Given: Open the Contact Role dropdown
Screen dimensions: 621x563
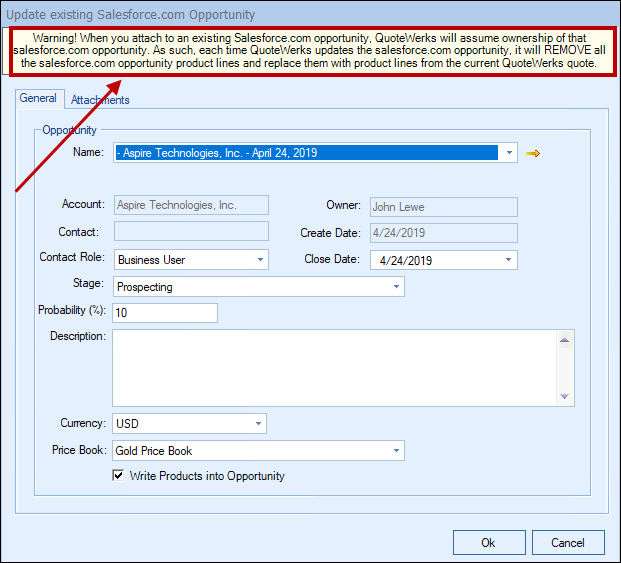Looking at the screenshot, I should point(260,260).
